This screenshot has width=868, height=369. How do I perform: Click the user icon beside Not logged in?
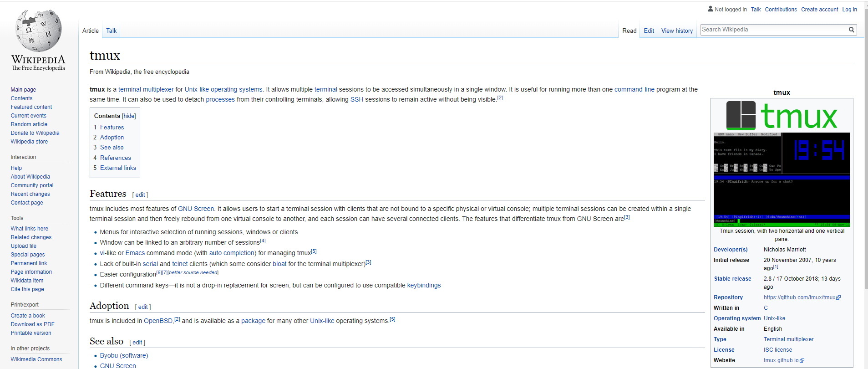[x=710, y=9]
